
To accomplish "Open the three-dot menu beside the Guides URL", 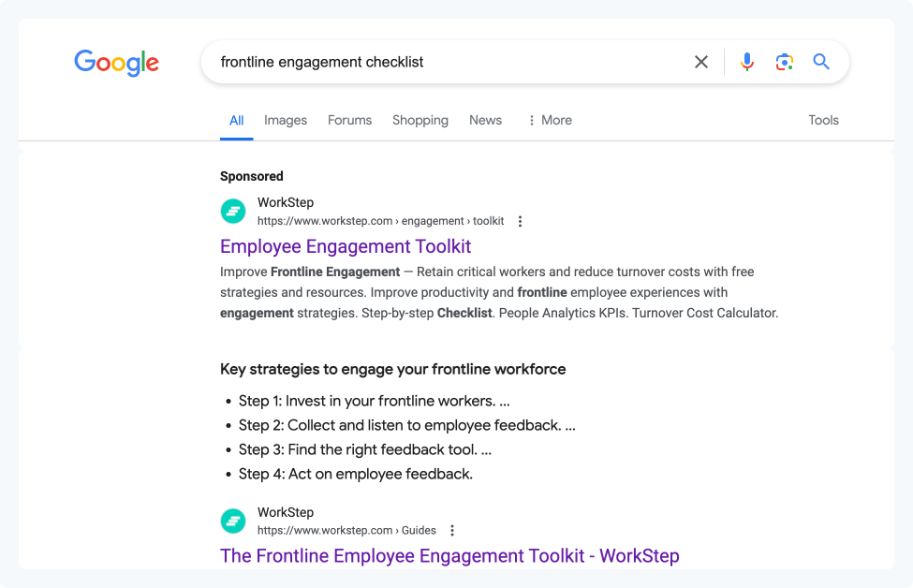I will coord(452,530).
